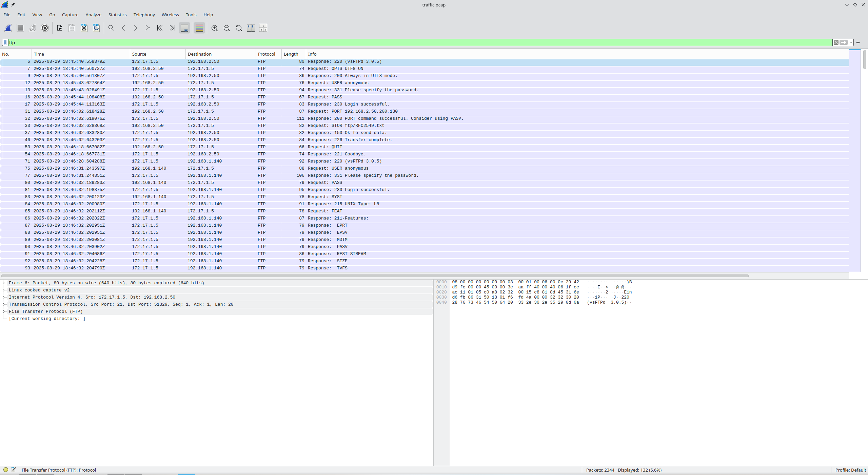Image resolution: width=868 pixels, height=475 pixels.
Task: Apply the display filter arrow
Action: (844, 42)
